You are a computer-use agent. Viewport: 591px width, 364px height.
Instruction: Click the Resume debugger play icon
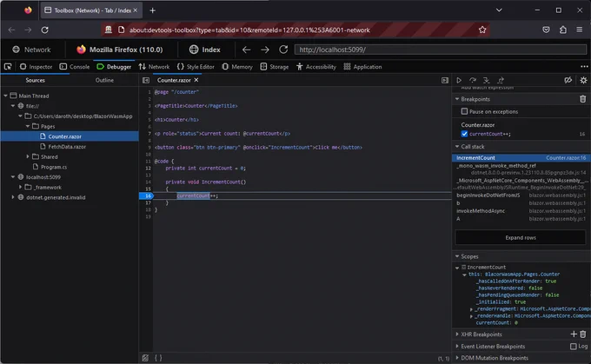point(459,80)
